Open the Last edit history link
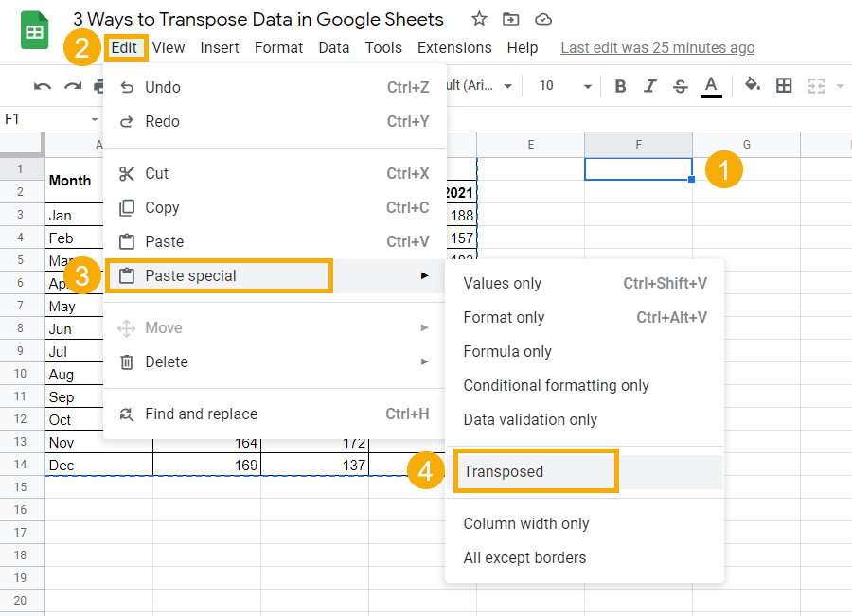The image size is (852, 616). pos(658,47)
